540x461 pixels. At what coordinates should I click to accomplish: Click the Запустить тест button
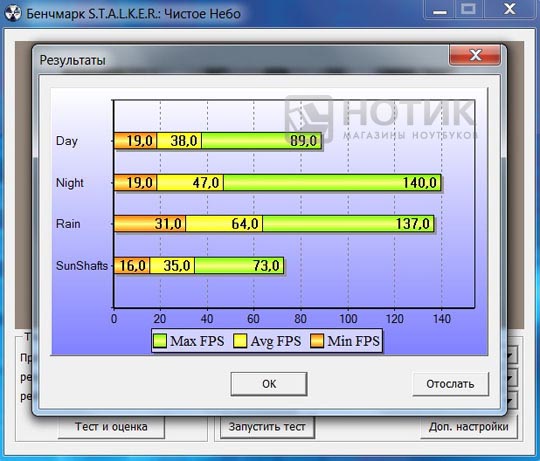pos(267,427)
